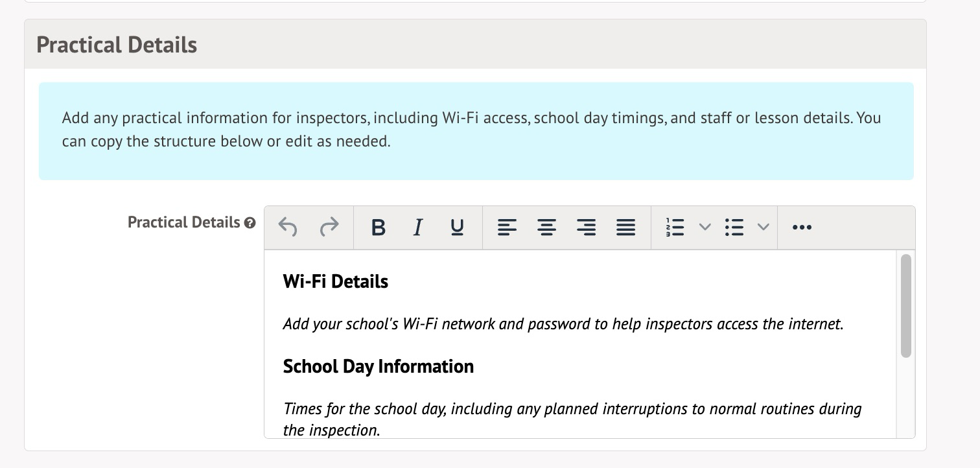Toggle Bold formatting
Screen dimensions: 980x468
coord(378,228)
